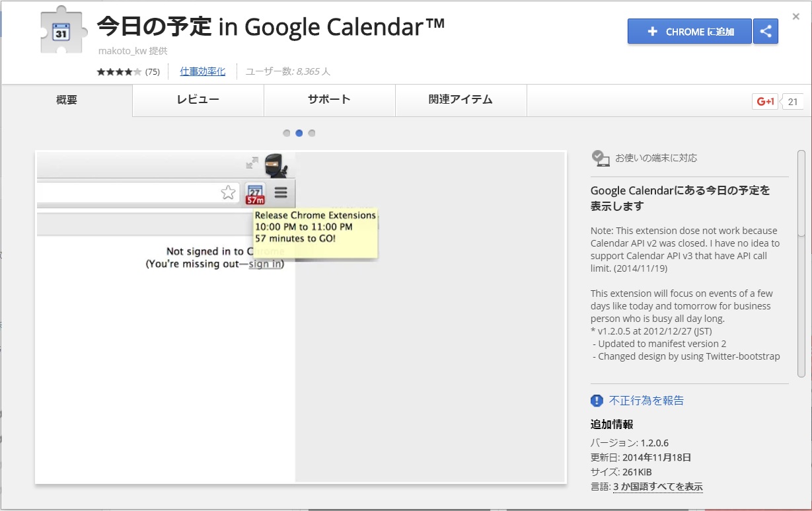Viewport: 812px width, 511px height.
Task: Click the share icon beside the install button
Action: click(x=765, y=31)
